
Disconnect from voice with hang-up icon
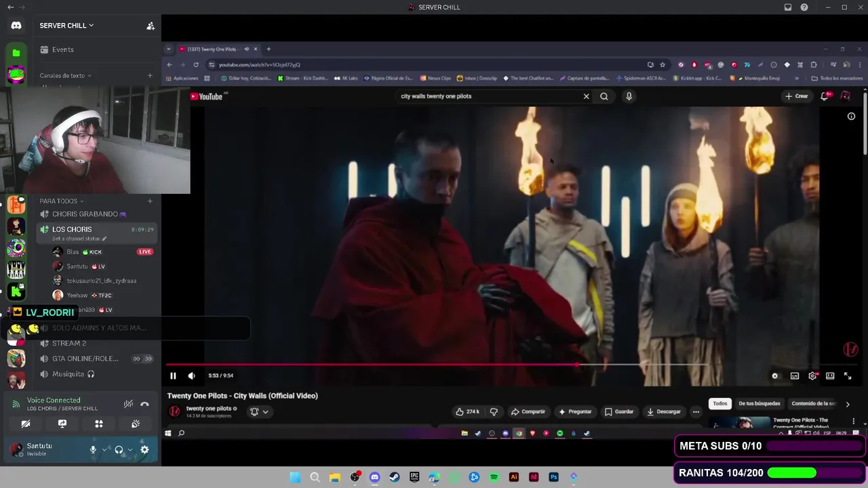(144, 404)
